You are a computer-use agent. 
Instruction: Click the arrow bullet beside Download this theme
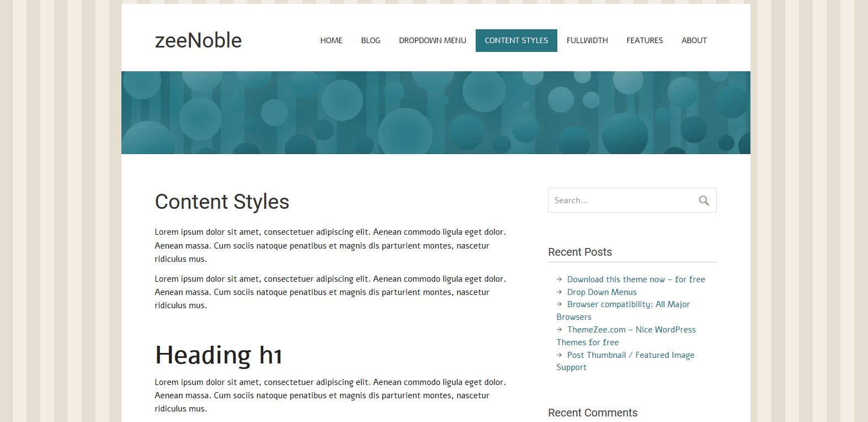pyautogui.click(x=559, y=279)
